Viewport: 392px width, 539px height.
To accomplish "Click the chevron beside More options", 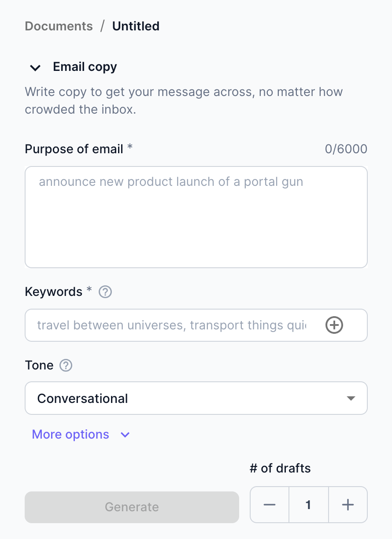I will pos(125,435).
